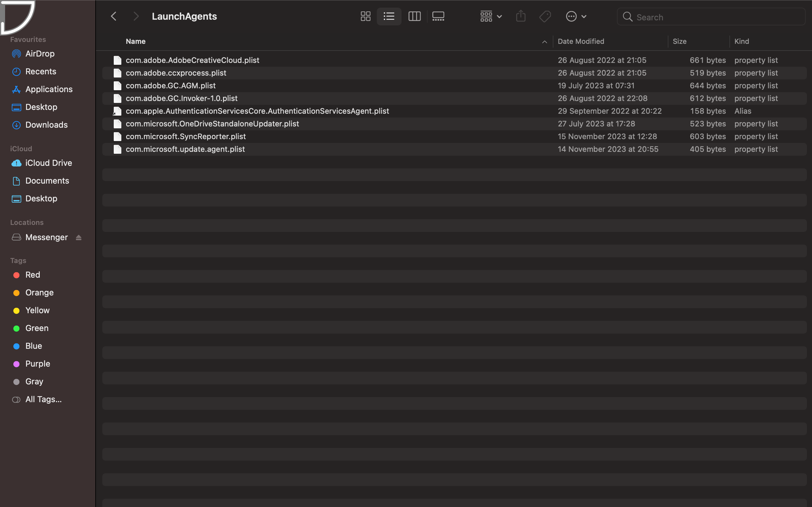Click the All Tags… link
Viewport: 812px width, 507px height.
(x=43, y=399)
